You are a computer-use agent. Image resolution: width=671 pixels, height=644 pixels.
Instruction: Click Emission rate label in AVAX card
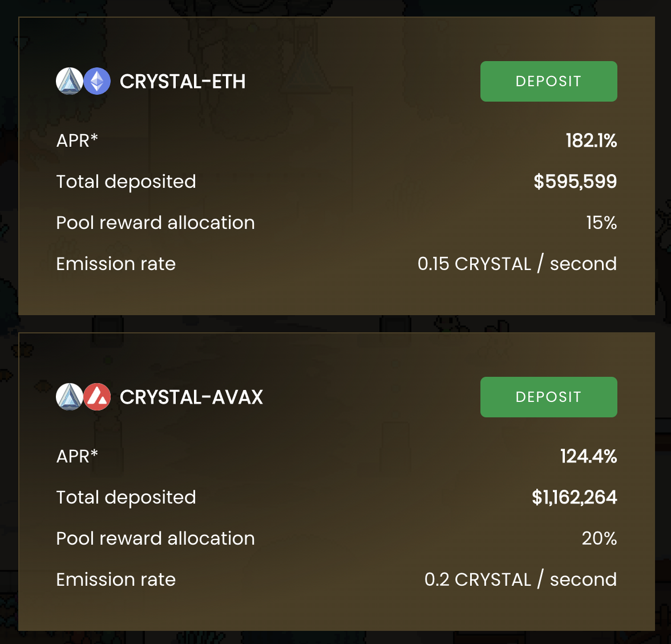pyautogui.click(x=116, y=579)
